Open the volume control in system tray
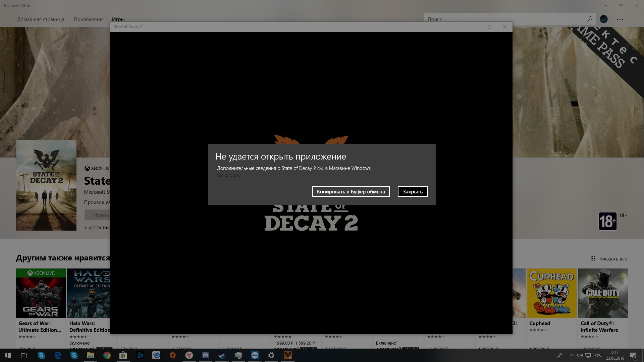Screen dimensions: 644x362 [x=580, y=355]
